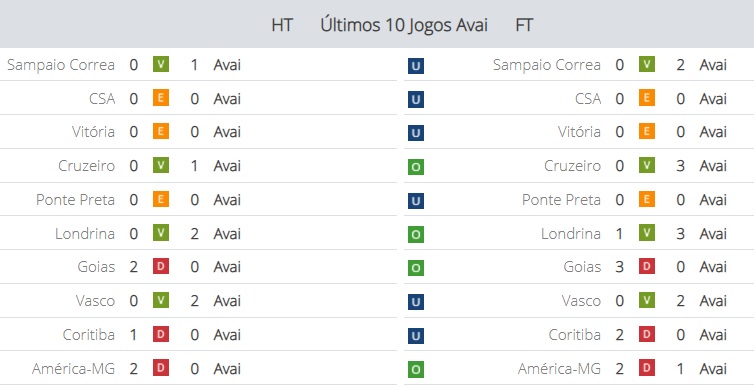This screenshot has height=387, width=756.
Task: Click the green O badge in Cruzeiro row
Action: point(416,167)
